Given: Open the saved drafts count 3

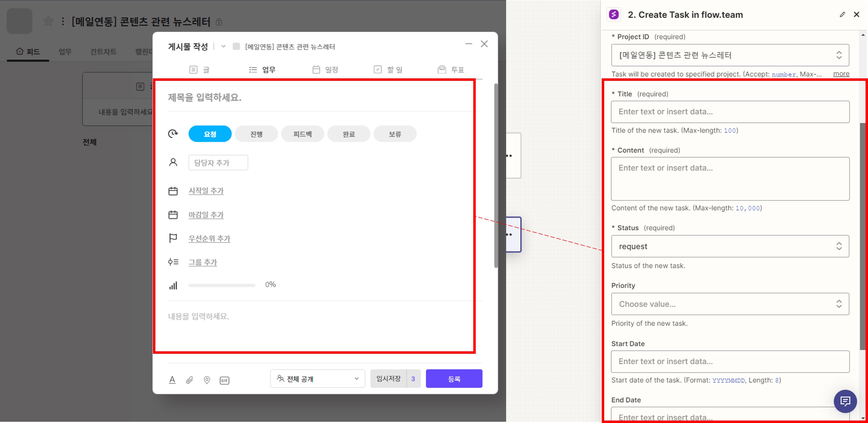Looking at the screenshot, I should point(413,378).
